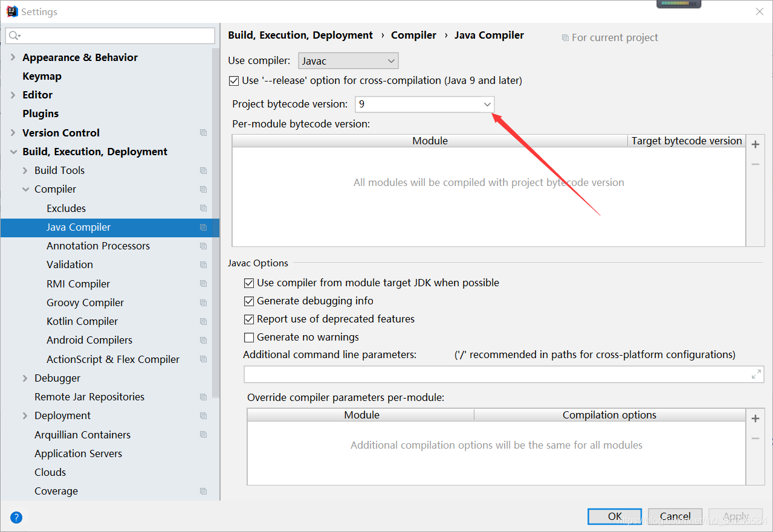Click remove button beside bytecode version table
The image size is (773, 532).
point(755,164)
